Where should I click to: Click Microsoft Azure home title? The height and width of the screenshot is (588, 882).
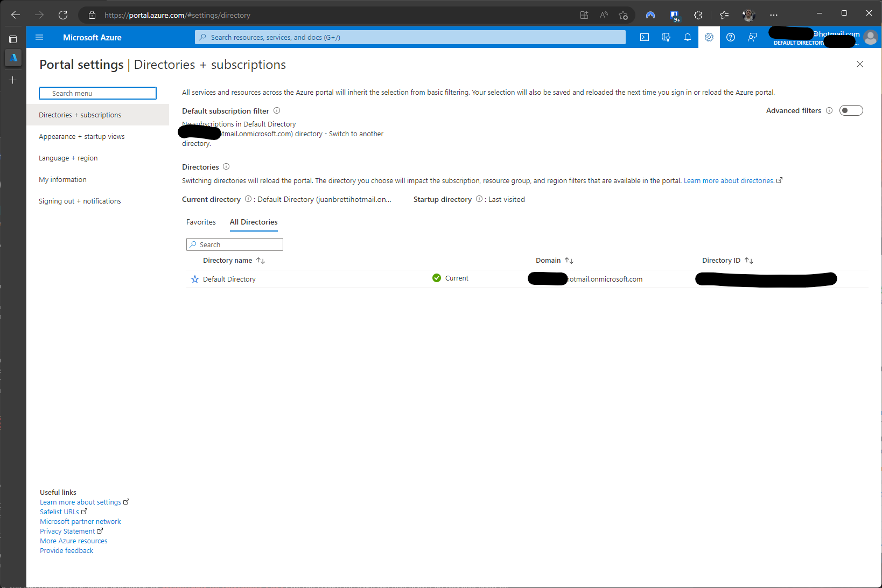(x=92, y=37)
